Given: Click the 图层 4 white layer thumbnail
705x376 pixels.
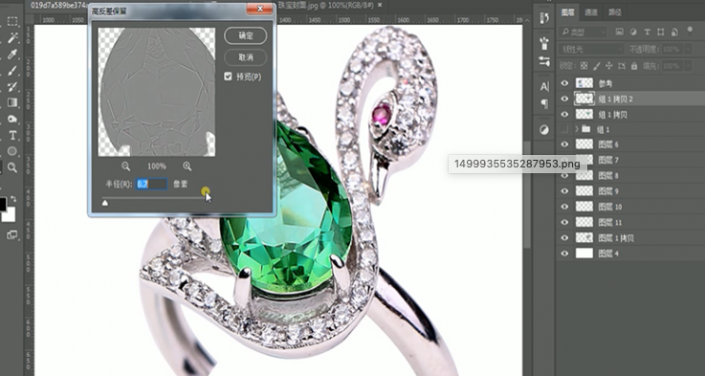Looking at the screenshot, I should [x=585, y=254].
